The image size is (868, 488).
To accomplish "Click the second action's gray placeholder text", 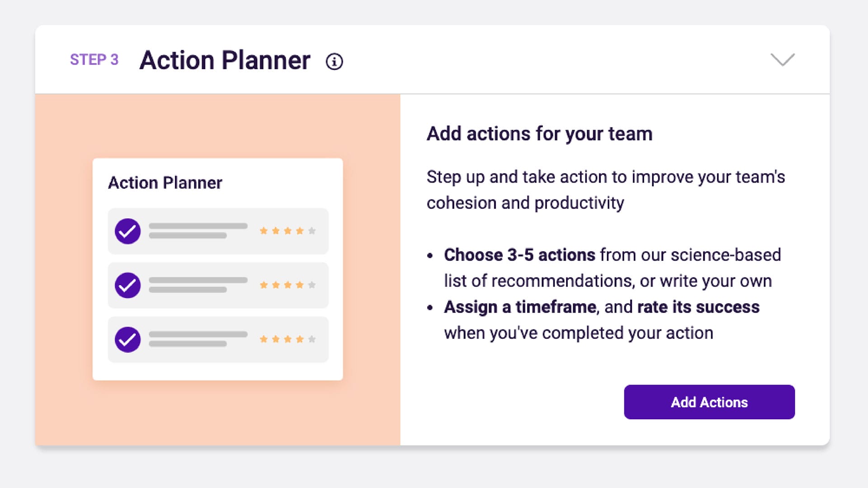I will 198,285.
